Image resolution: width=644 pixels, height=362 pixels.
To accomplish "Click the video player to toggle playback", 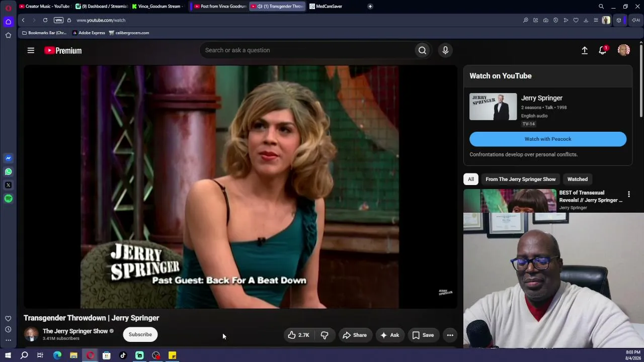I will pos(240,187).
